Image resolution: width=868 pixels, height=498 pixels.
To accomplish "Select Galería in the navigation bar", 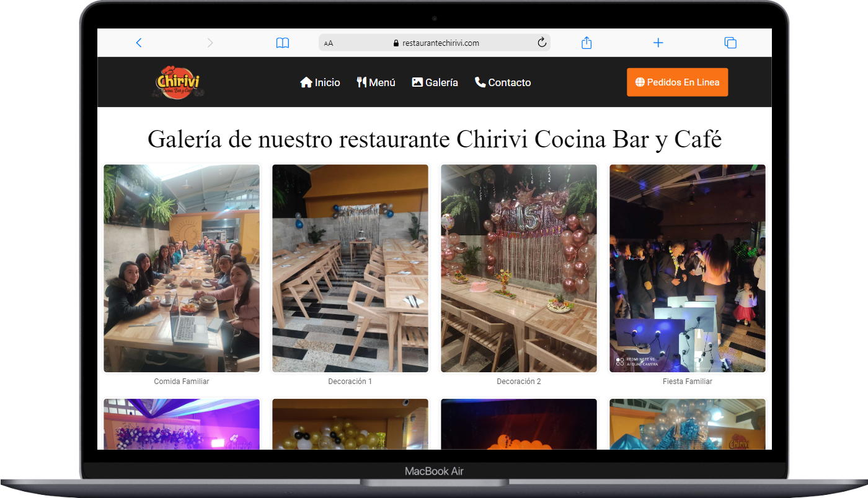I will tap(435, 82).
